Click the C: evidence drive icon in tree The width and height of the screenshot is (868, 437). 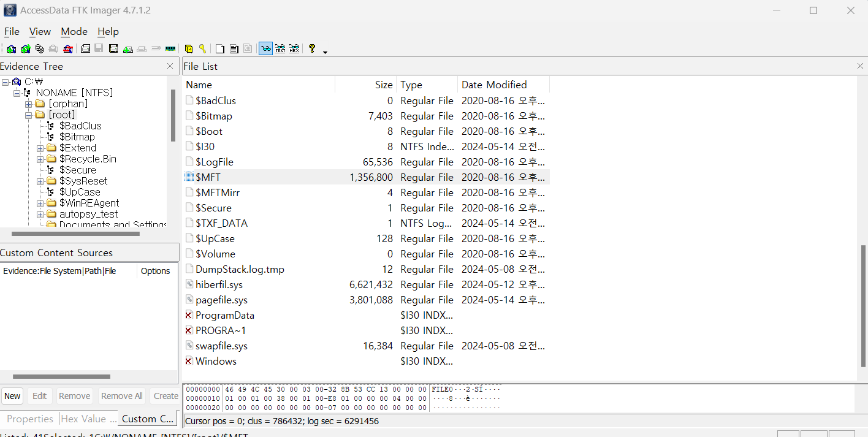(17, 82)
